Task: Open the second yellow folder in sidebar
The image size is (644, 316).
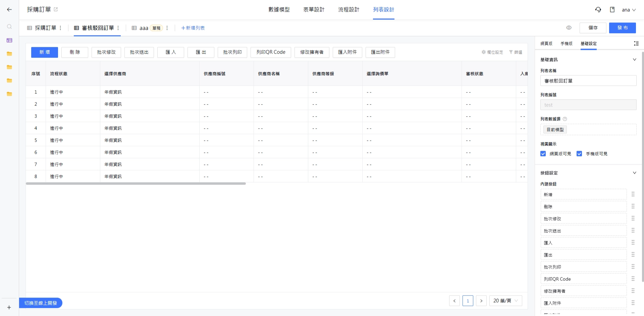Action: coord(9,67)
